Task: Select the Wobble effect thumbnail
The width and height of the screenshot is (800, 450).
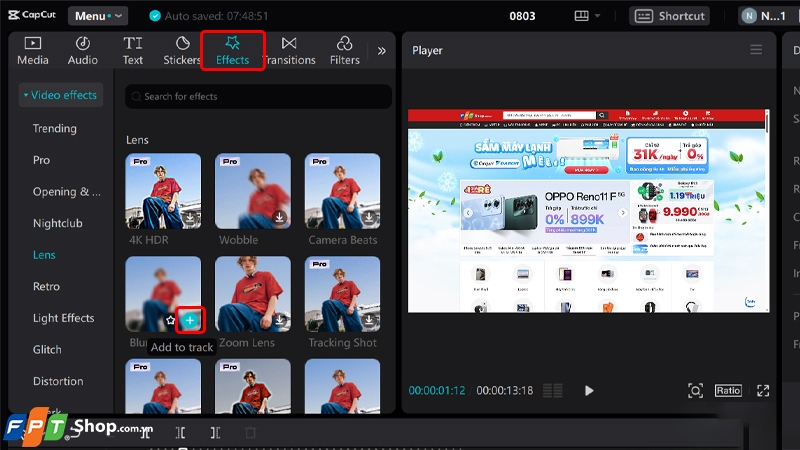Action: (253, 191)
